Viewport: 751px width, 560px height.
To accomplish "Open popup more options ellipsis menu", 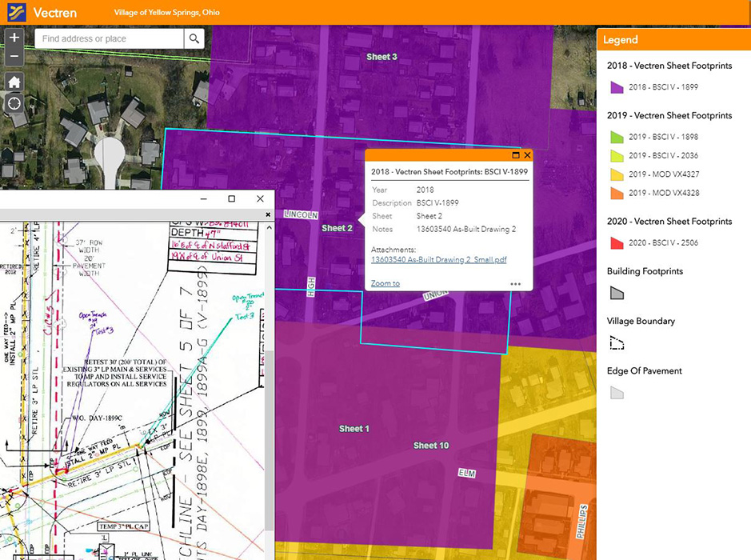I will (516, 284).
